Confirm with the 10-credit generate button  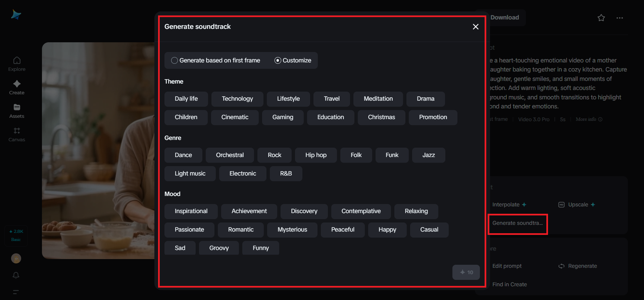pyautogui.click(x=466, y=272)
